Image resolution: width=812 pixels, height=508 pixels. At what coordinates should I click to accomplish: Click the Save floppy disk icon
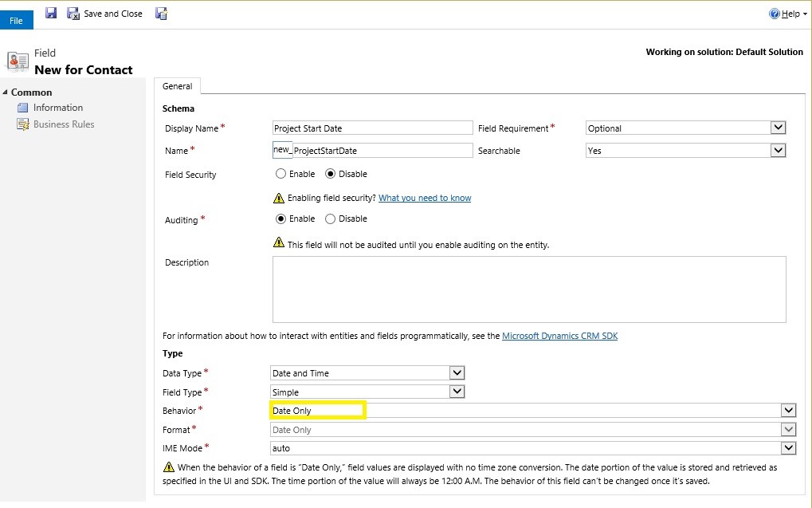[51, 13]
